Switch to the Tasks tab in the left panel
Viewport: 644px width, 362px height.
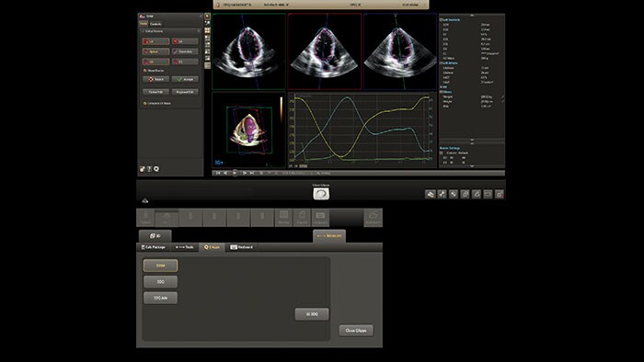coord(144,24)
